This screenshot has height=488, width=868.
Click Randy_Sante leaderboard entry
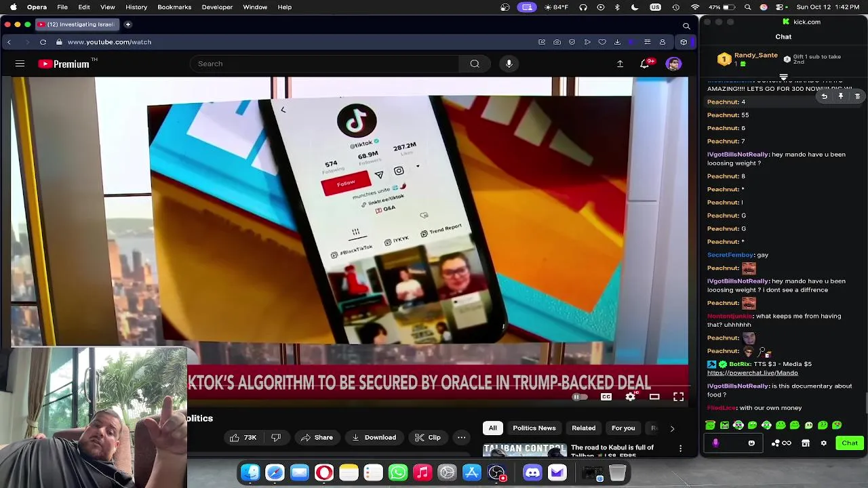(x=747, y=59)
